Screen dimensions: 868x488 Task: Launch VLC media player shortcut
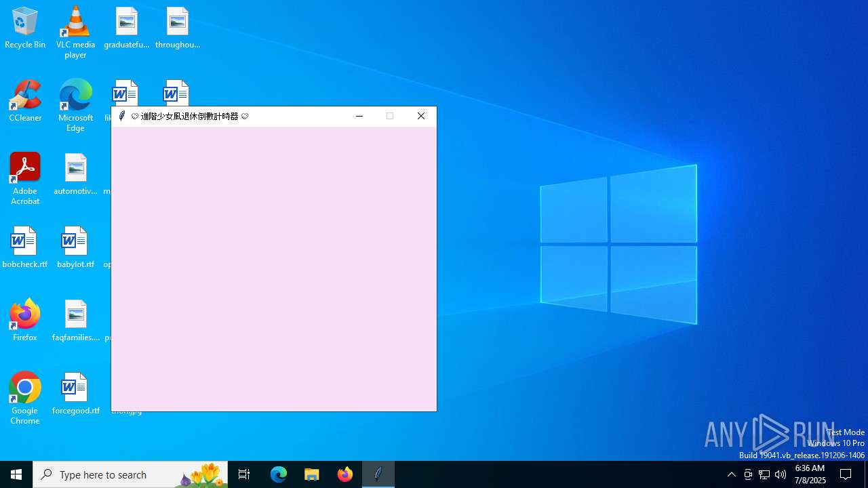(75, 33)
